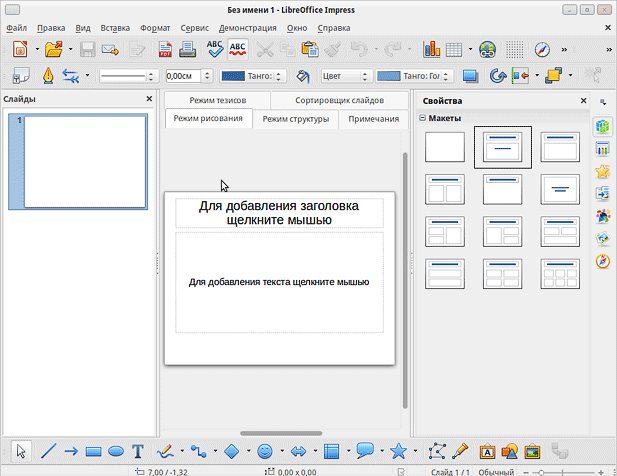Export directly as PDF icon
Image resolution: width=617 pixels, height=476 pixels.
tap(165, 50)
